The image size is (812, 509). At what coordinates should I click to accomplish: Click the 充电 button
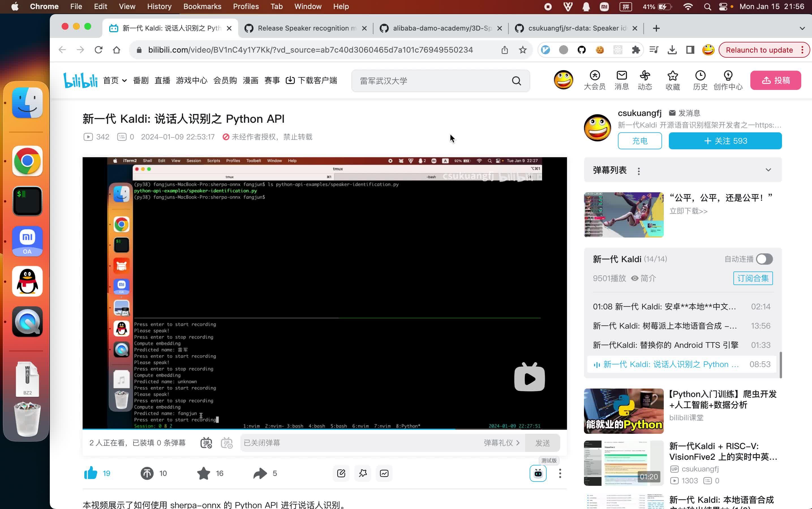(x=640, y=141)
